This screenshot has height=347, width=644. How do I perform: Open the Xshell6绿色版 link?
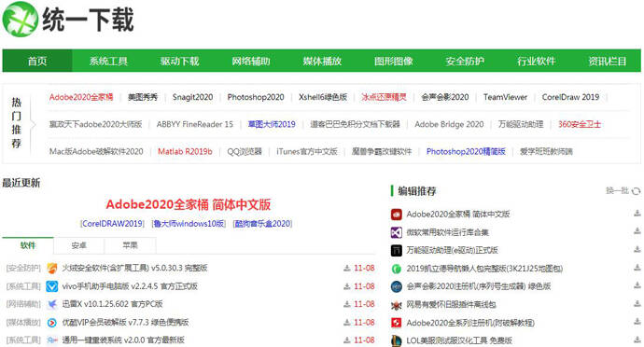tap(323, 97)
